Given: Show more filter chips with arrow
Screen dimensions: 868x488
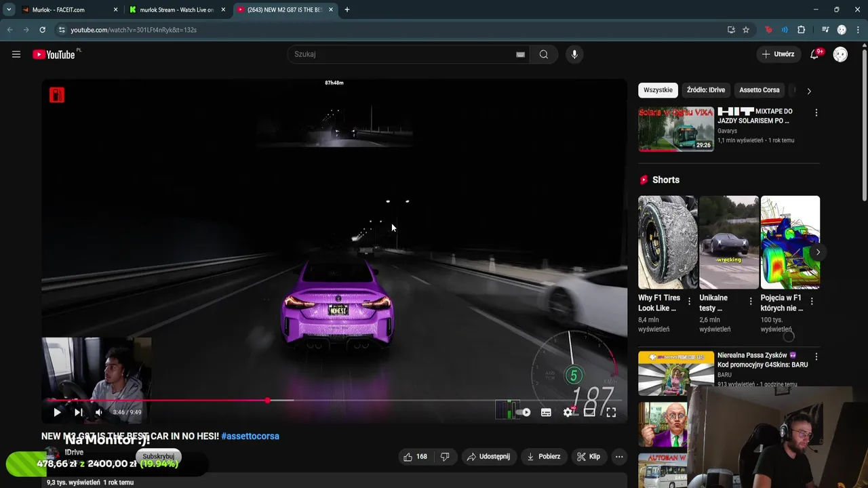Looking at the screenshot, I should coord(808,91).
